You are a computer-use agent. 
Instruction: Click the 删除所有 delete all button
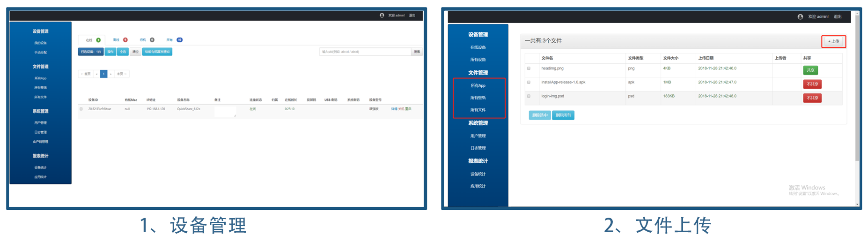tap(563, 115)
